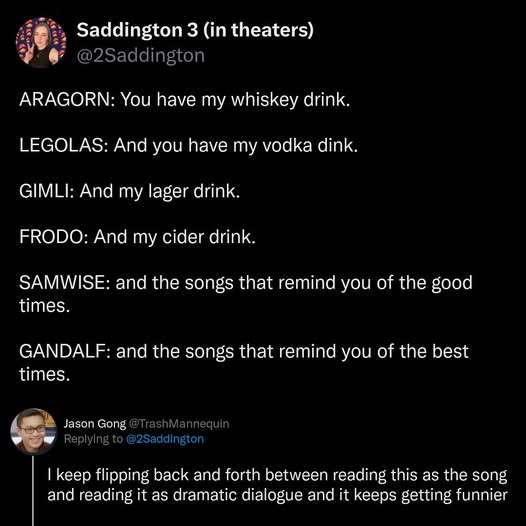Select the LEGOLAS vodka dink line
Screen dimensions: 526x526
(189, 146)
